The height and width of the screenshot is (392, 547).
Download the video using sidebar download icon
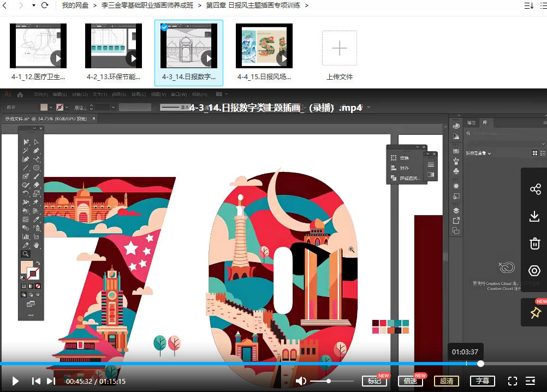point(535,217)
